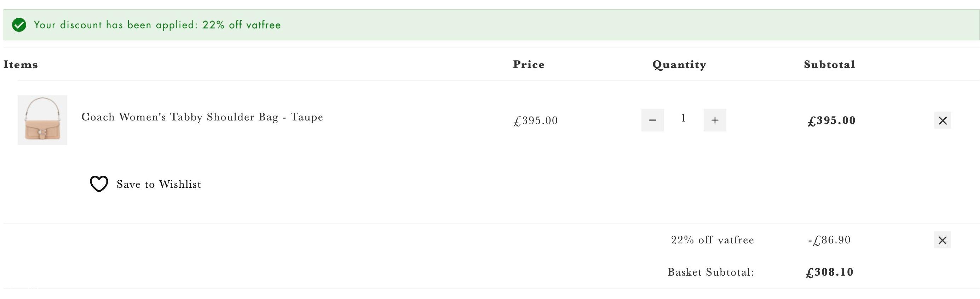This screenshot has width=980, height=299.
Task: Remove the 22% off vatfree discount
Action: point(942,240)
